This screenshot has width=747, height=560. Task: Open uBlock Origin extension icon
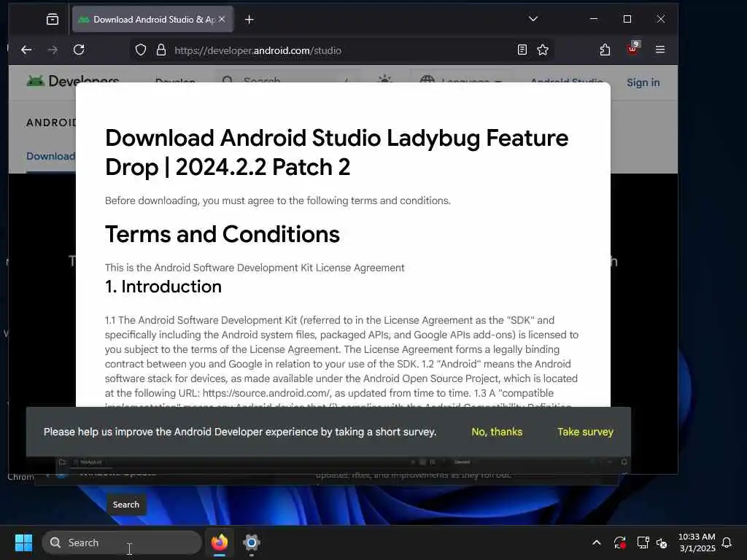pyautogui.click(x=633, y=48)
